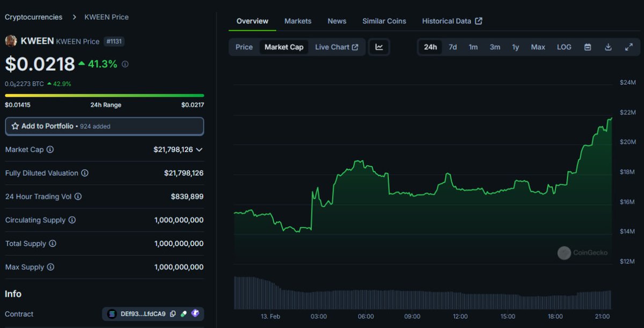Click the Add to Portfolio button

(105, 126)
